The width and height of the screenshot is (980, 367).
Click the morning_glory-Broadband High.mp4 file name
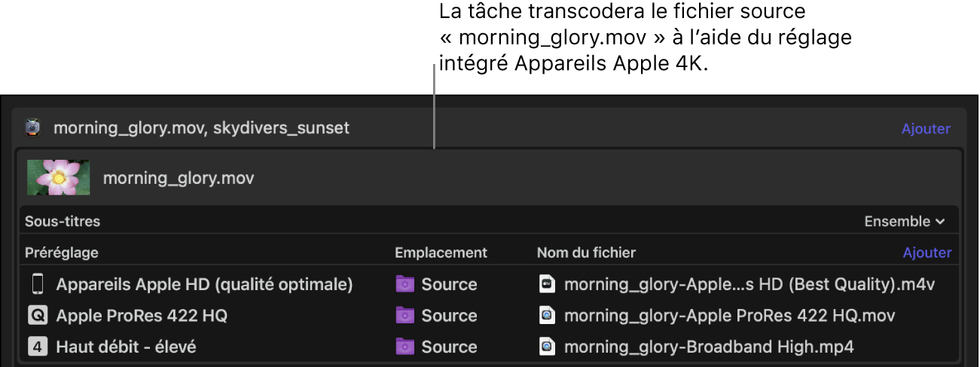coord(709,347)
